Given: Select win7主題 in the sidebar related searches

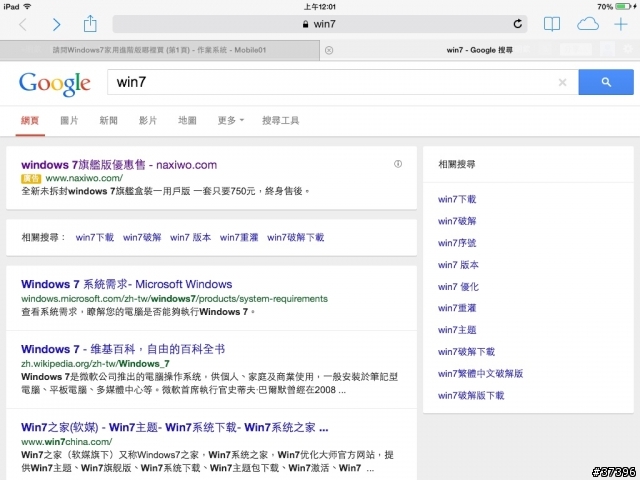Looking at the screenshot, I should [457, 330].
